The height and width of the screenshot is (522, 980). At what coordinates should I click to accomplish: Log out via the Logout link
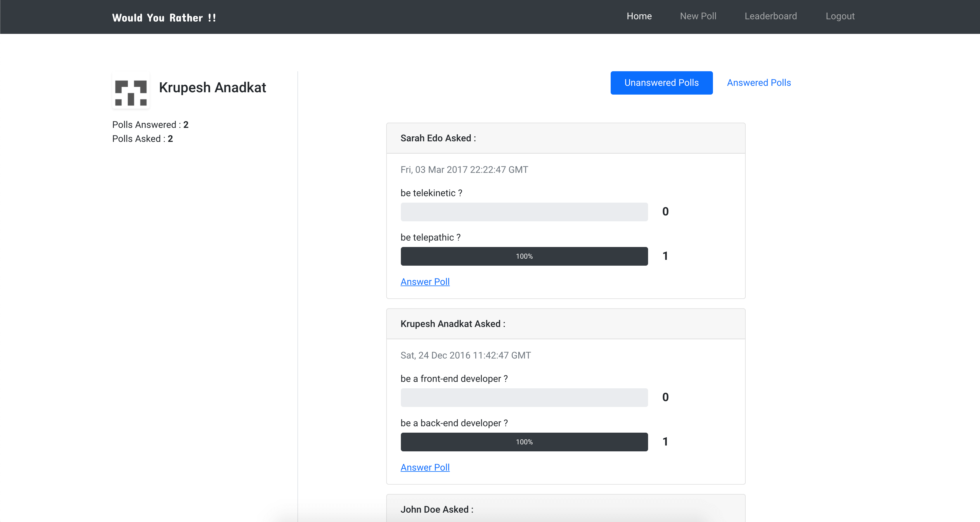(840, 16)
